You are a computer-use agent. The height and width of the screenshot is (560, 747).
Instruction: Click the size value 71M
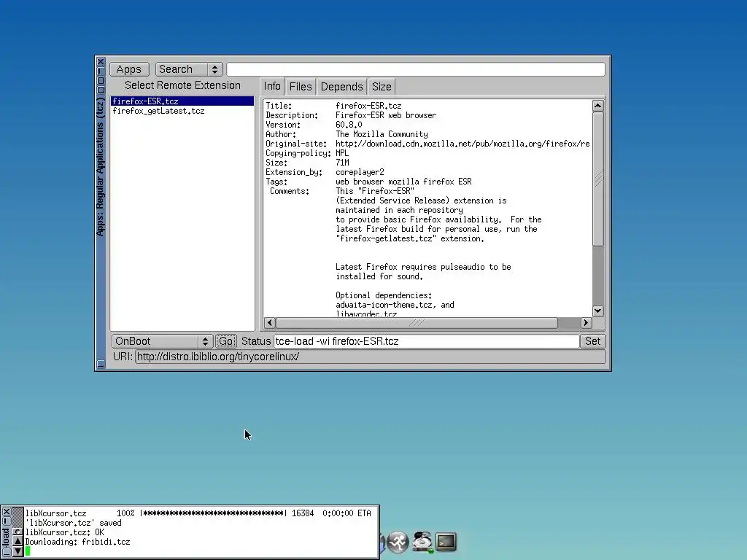(342, 163)
